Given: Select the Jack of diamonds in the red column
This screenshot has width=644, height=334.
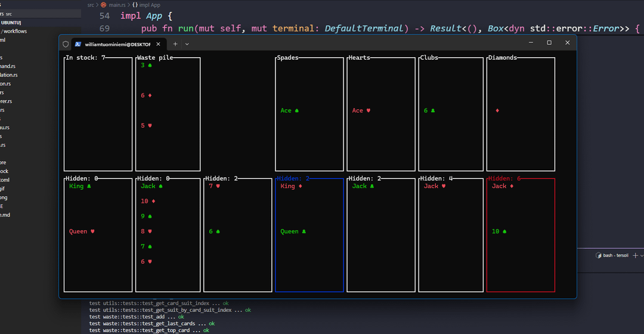Looking at the screenshot, I should (x=503, y=186).
